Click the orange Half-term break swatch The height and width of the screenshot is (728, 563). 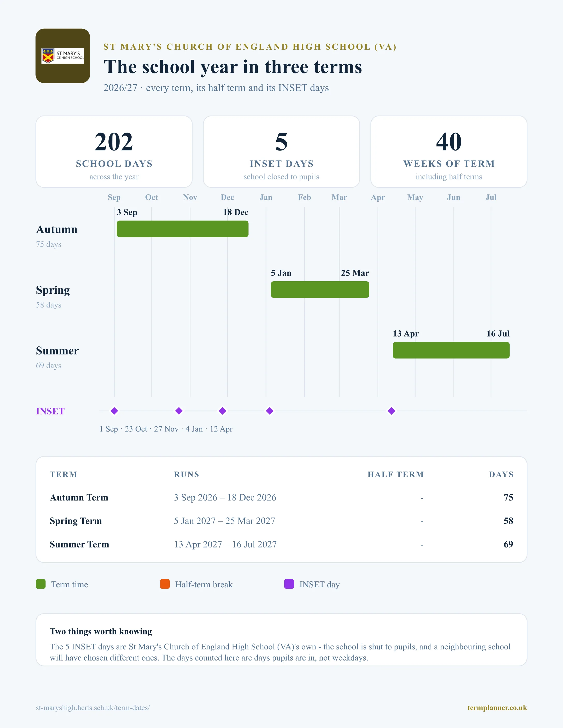[x=165, y=584]
